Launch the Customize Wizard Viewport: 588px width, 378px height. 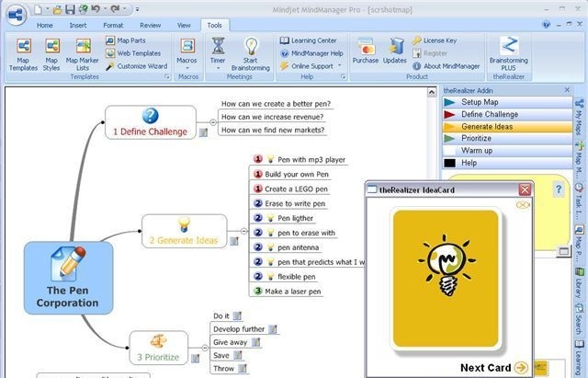click(137, 66)
